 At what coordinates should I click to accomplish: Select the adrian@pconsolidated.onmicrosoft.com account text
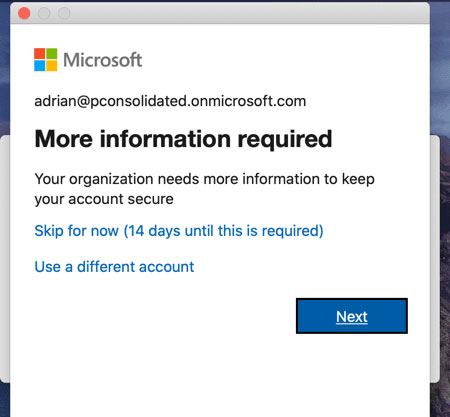pyautogui.click(x=170, y=101)
